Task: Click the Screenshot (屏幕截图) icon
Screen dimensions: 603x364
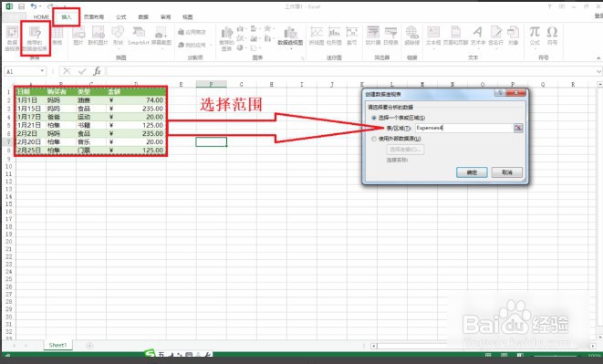Action: [x=161, y=36]
